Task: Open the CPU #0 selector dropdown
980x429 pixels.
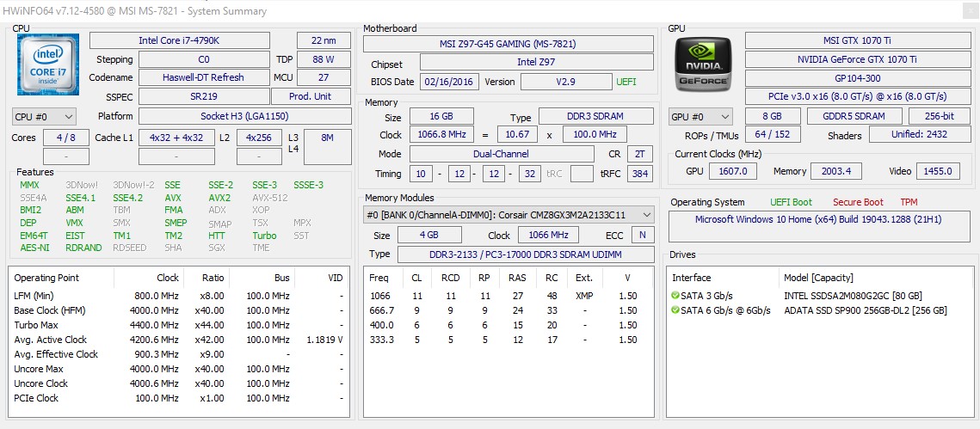Action: [x=44, y=116]
